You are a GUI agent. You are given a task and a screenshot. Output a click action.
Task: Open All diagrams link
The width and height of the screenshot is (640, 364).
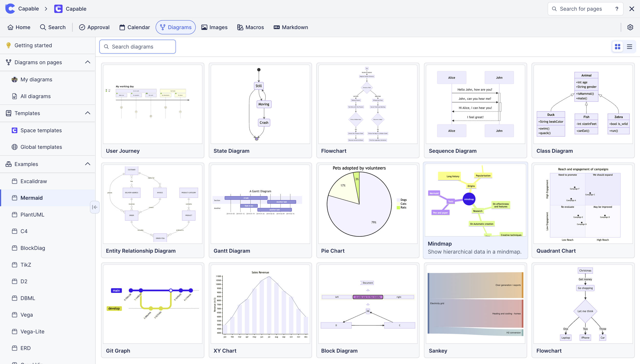35,96
